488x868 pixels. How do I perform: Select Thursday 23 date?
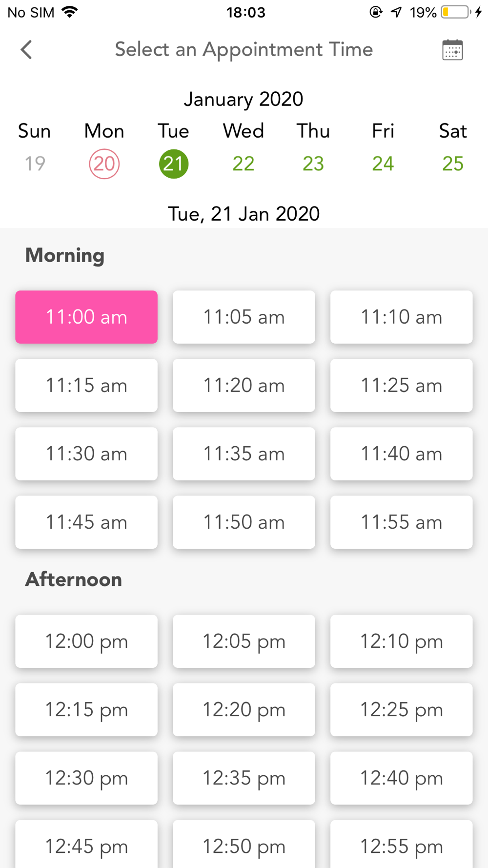click(x=313, y=164)
